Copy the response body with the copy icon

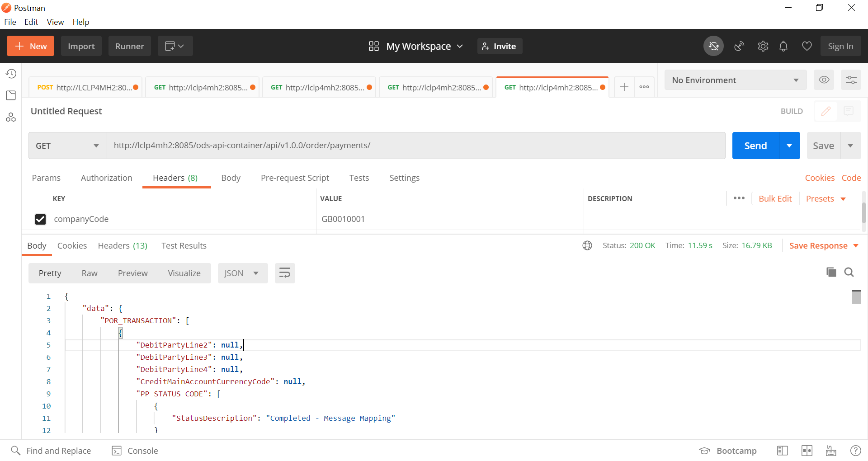pos(831,272)
